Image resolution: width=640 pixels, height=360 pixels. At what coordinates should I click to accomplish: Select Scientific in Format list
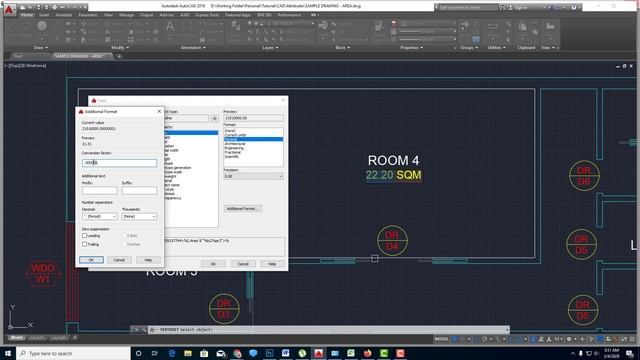232,157
